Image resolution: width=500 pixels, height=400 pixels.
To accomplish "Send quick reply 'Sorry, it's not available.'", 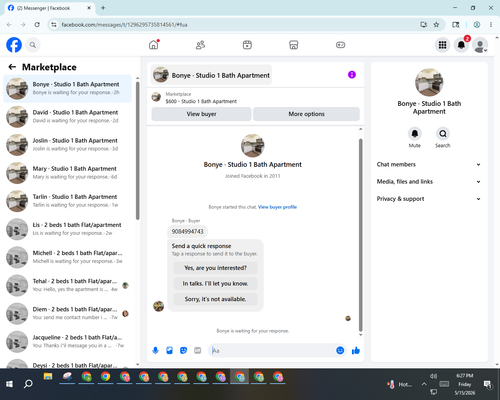I will point(215,299).
